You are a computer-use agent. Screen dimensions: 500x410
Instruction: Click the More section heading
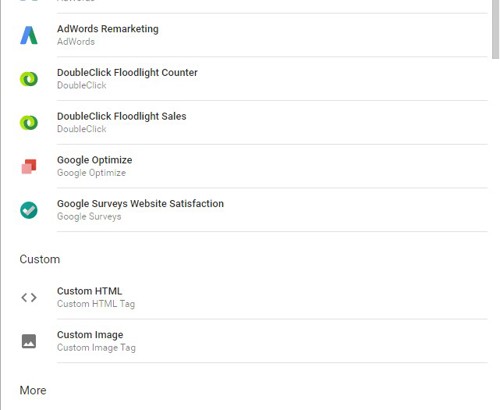(x=33, y=390)
